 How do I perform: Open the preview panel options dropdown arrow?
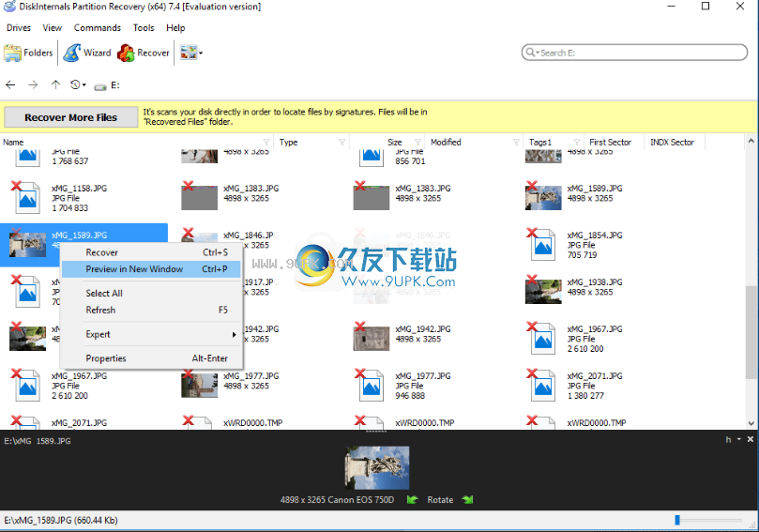739,439
